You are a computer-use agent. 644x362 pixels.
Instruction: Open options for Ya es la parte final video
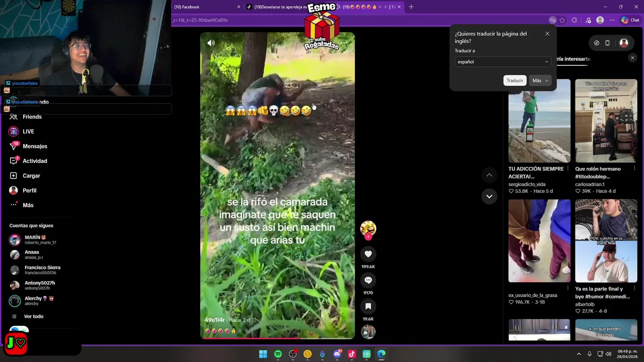(x=634, y=289)
